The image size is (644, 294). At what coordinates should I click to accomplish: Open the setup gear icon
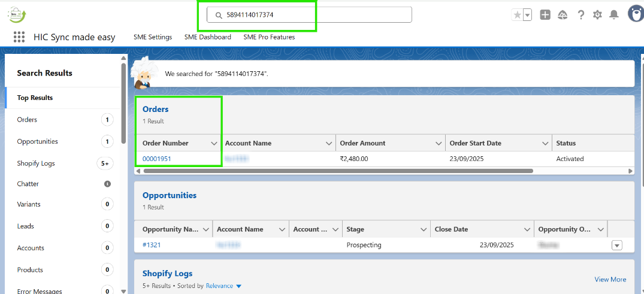(597, 15)
